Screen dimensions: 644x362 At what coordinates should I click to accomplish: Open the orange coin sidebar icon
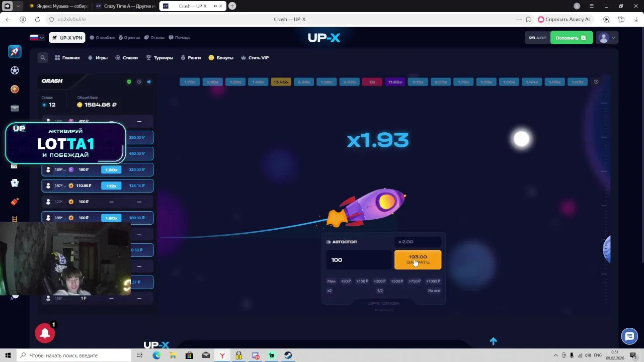point(15,89)
